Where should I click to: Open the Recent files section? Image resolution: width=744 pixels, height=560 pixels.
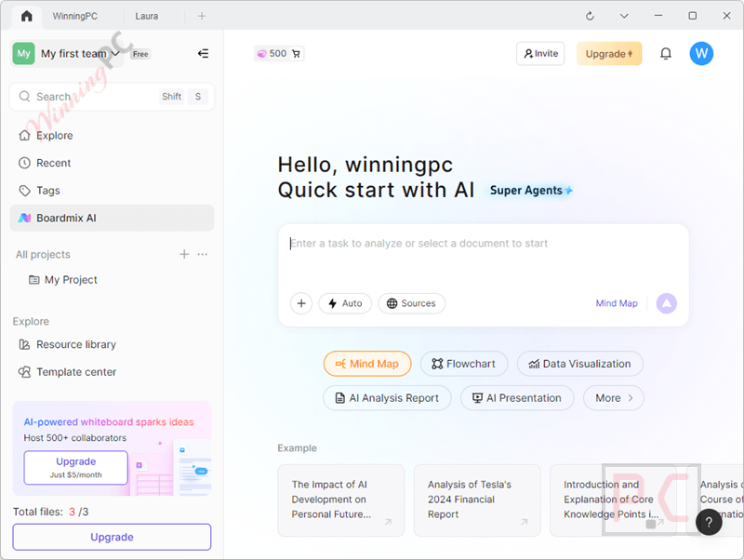[x=112, y=163]
